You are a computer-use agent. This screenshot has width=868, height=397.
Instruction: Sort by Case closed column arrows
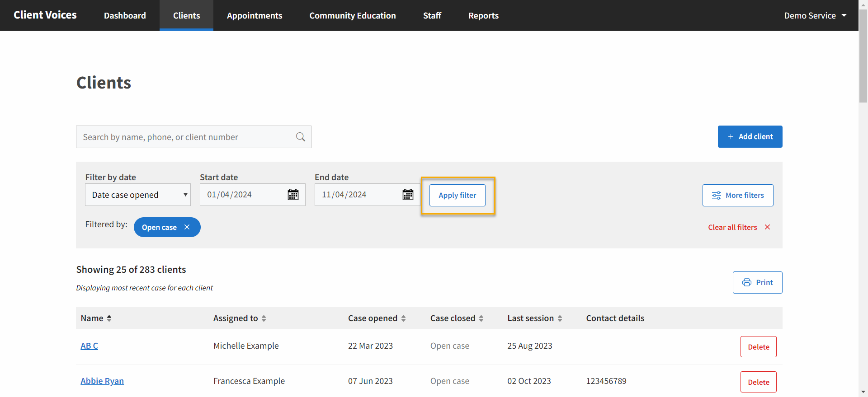[481, 318]
